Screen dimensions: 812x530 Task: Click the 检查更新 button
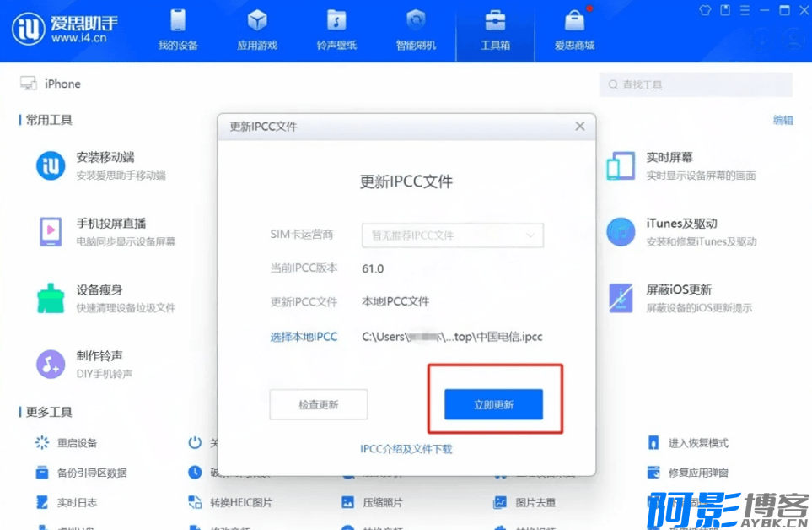[318, 404]
